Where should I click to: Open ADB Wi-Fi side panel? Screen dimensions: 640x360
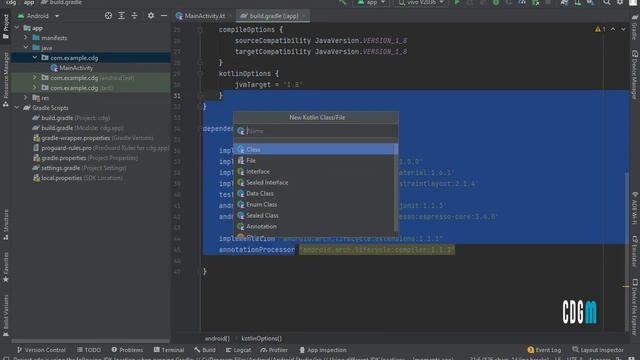pos(635,208)
